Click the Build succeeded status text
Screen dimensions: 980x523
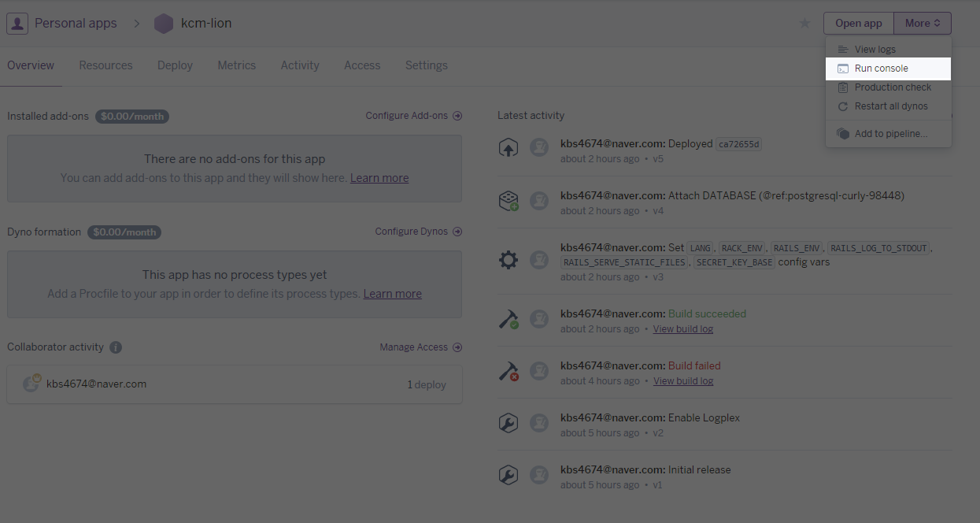tap(707, 313)
